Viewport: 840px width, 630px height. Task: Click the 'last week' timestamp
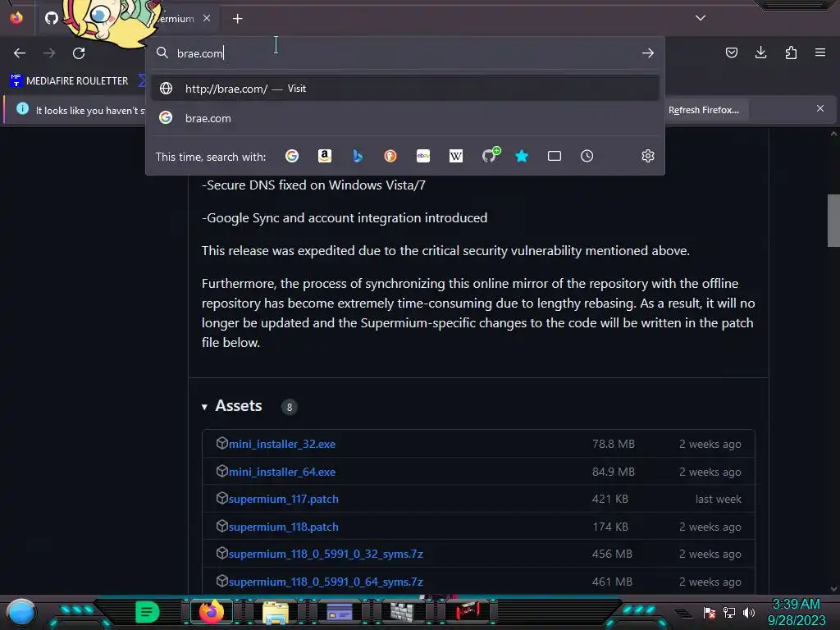(718, 500)
